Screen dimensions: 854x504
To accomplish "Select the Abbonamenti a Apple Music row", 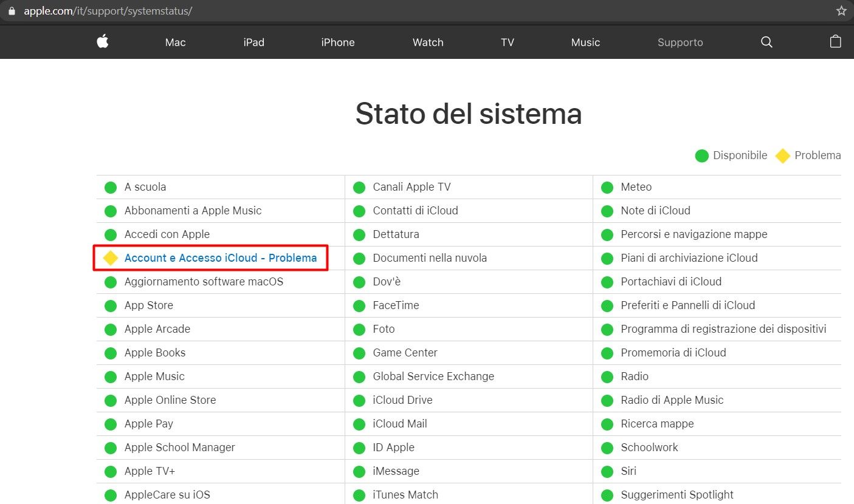I will [x=221, y=211].
